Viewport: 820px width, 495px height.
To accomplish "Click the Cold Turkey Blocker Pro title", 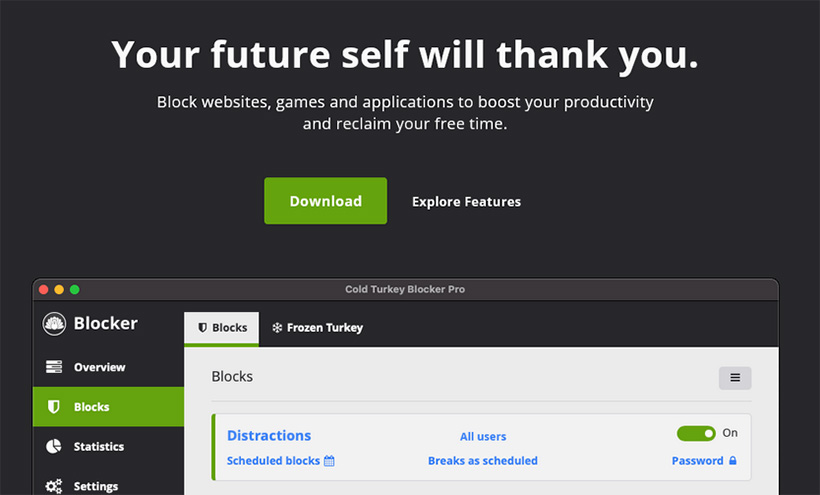I will pos(405,289).
